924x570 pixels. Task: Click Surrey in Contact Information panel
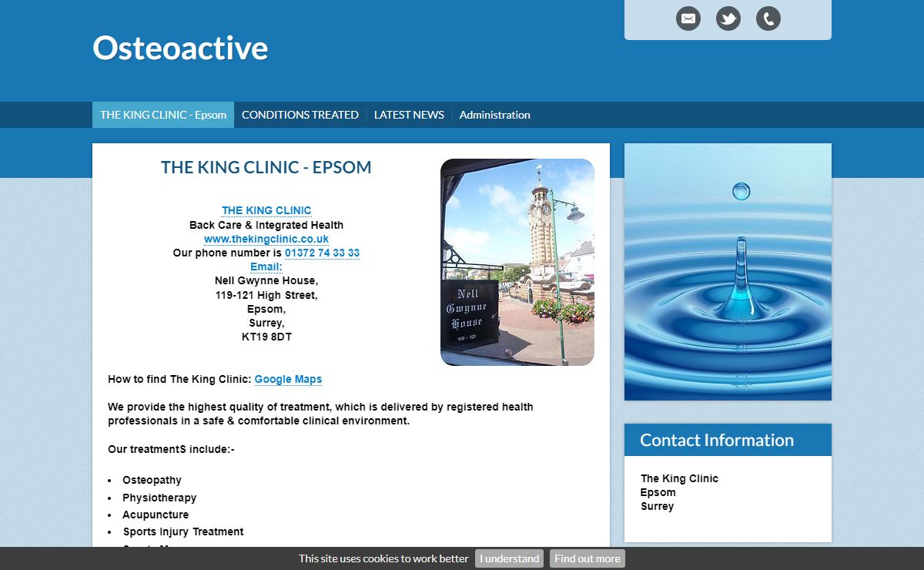pos(658,506)
